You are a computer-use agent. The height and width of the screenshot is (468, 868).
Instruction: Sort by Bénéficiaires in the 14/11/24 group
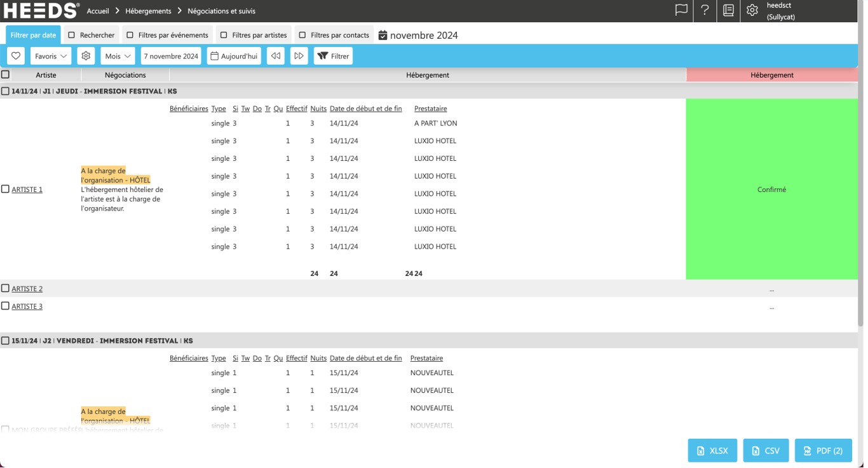tap(189, 109)
